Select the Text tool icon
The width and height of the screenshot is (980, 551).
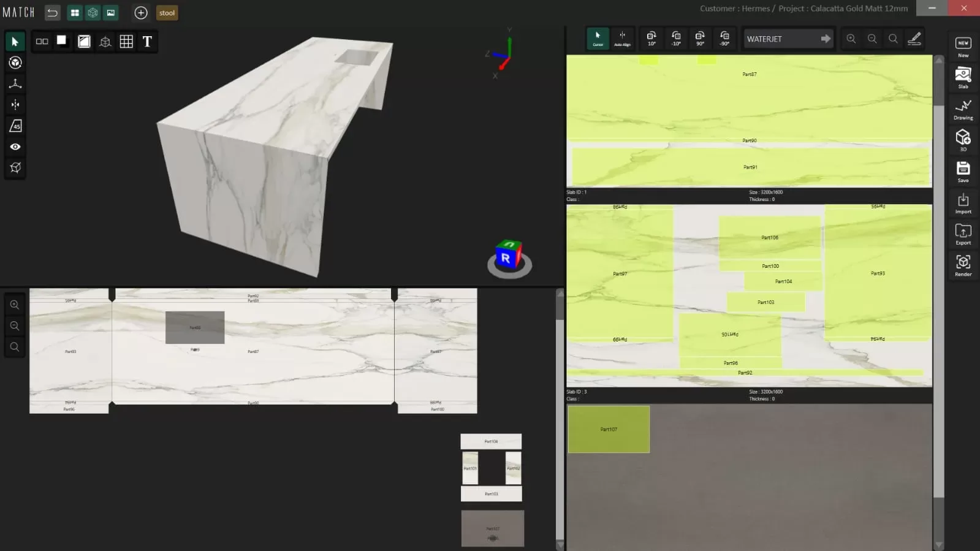click(x=147, y=42)
